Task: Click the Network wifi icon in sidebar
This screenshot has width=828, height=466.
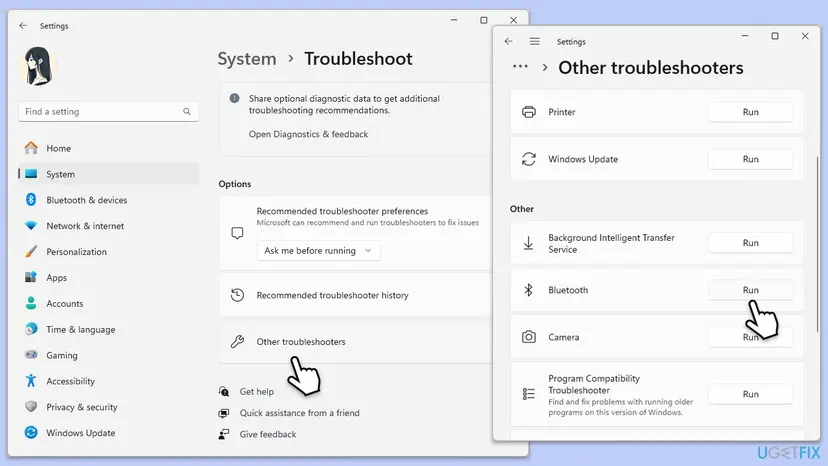Action: pyautogui.click(x=31, y=226)
